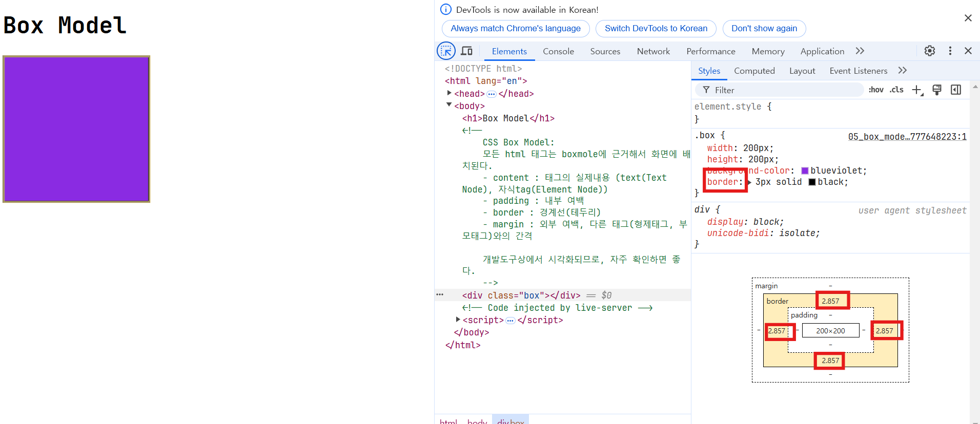Click the element.style rule selector
980x424 pixels.
pyautogui.click(x=728, y=107)
